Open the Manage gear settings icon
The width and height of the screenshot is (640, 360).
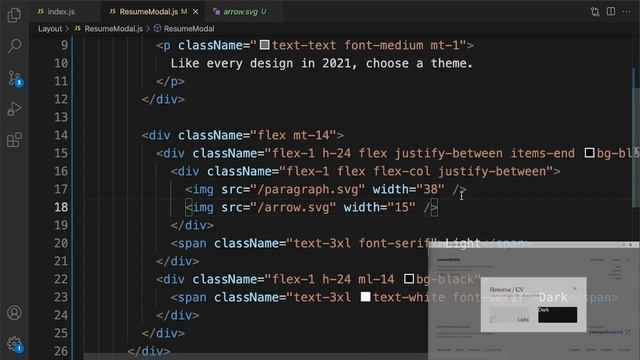pos(15,344)
